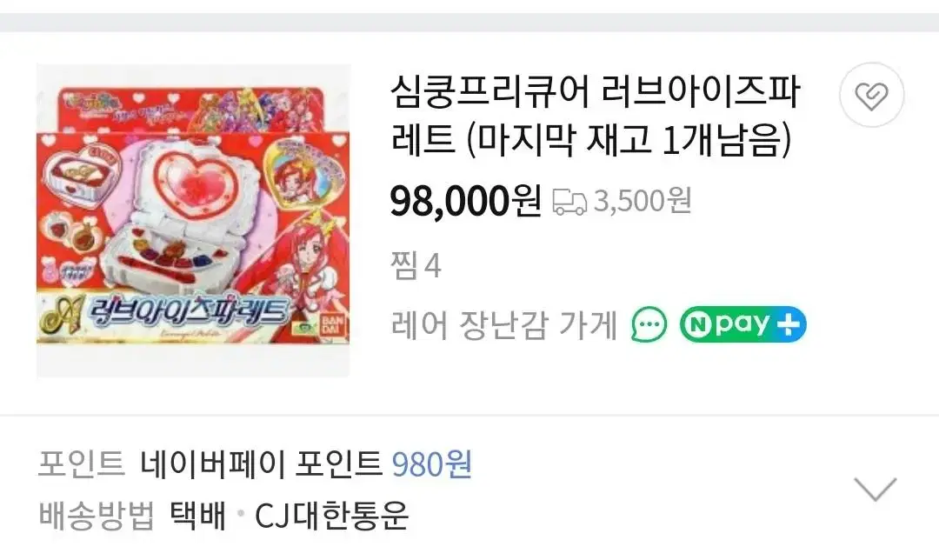Open the product box thumbnail image
Screen dimensions: 939x560
point(193,220)
